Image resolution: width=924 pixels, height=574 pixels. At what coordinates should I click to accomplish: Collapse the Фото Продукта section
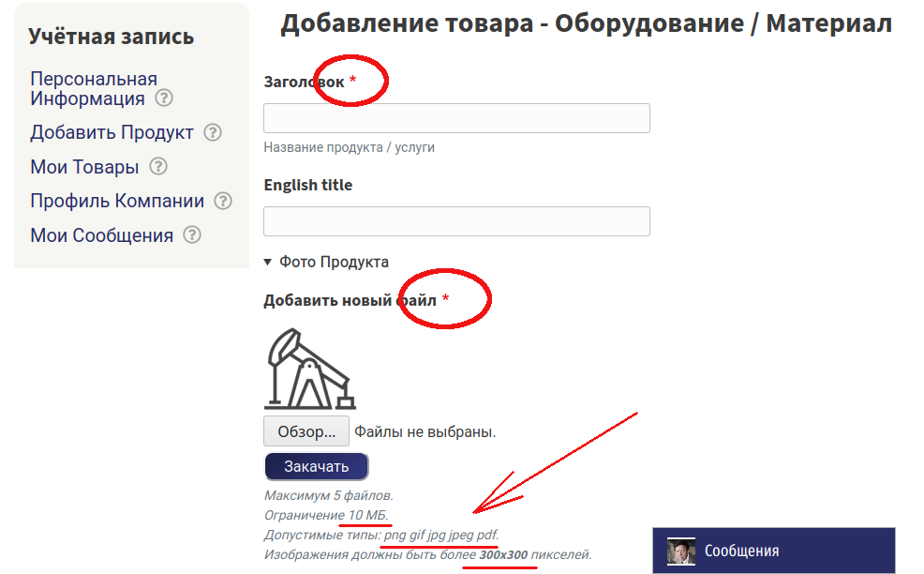coord(326,262)
